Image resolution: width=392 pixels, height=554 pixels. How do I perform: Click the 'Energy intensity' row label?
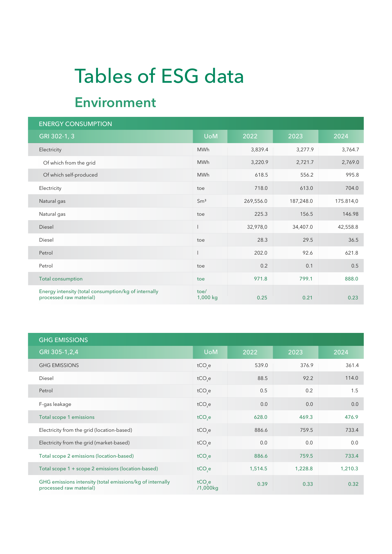click(x=99, y=294)
